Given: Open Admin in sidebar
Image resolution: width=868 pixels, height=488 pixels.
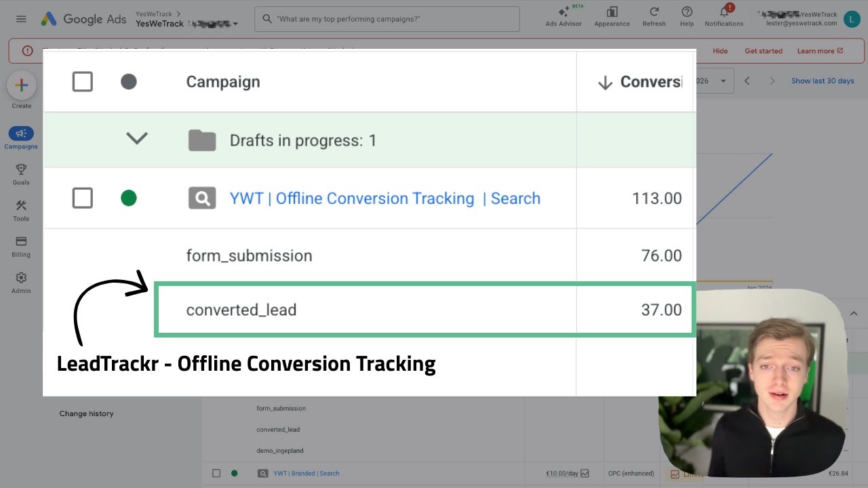Looking at the screenshot, I should tap(21, 283).
